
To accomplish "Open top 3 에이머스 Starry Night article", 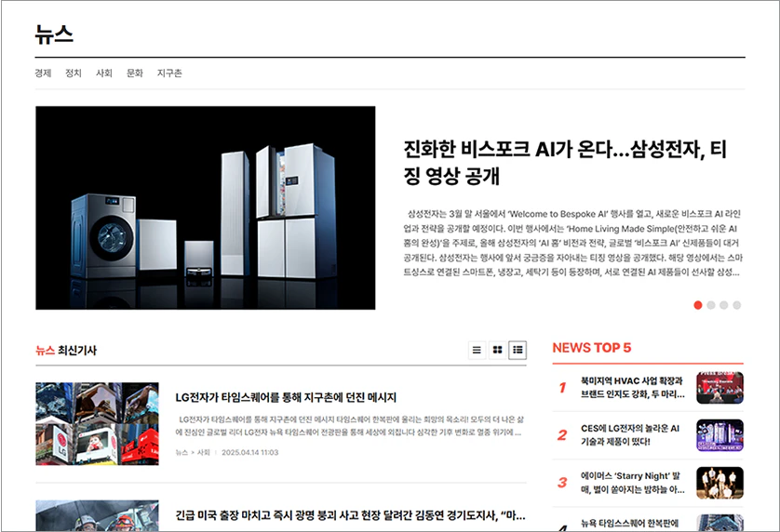I will pyautogui.click(x=632, y=483).
